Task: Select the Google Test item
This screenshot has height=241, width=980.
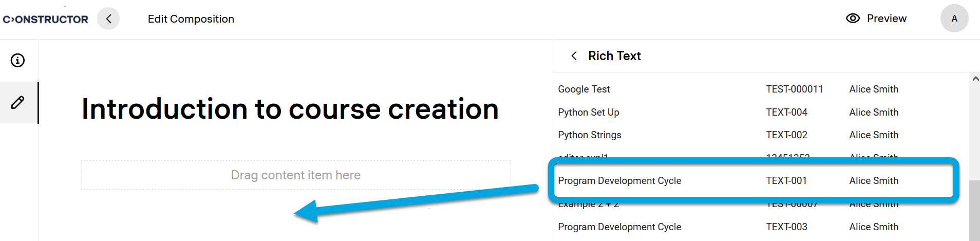Action: coord(584,89)
